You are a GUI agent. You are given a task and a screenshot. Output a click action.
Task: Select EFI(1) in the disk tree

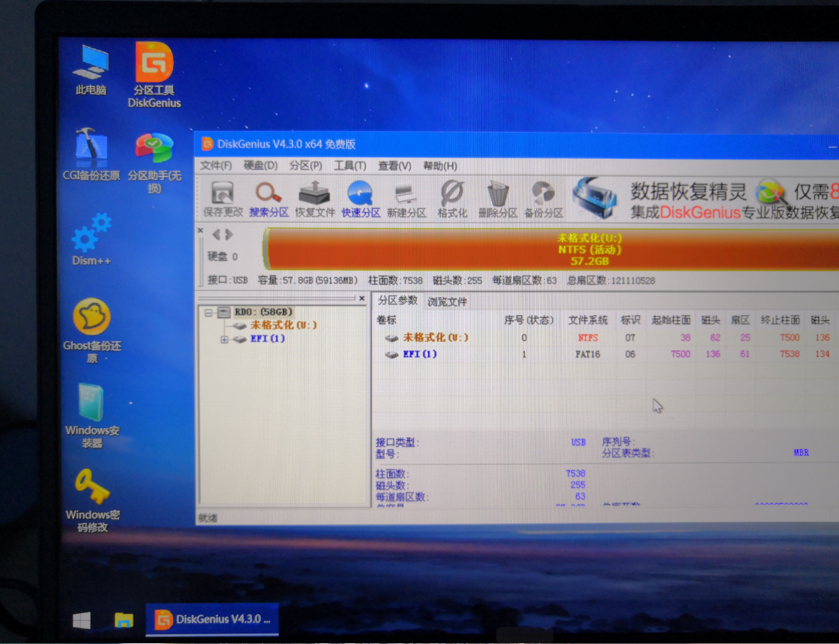[x=268, y=339]
